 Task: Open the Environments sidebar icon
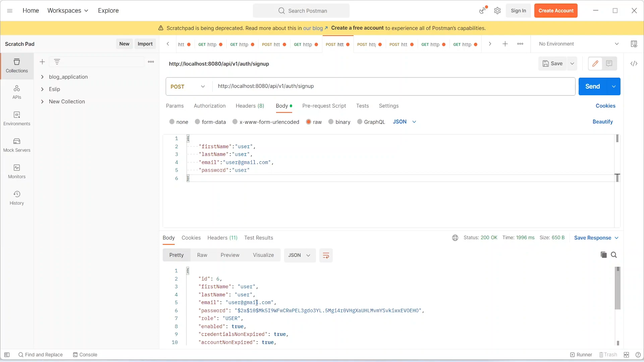coord(17,119)
